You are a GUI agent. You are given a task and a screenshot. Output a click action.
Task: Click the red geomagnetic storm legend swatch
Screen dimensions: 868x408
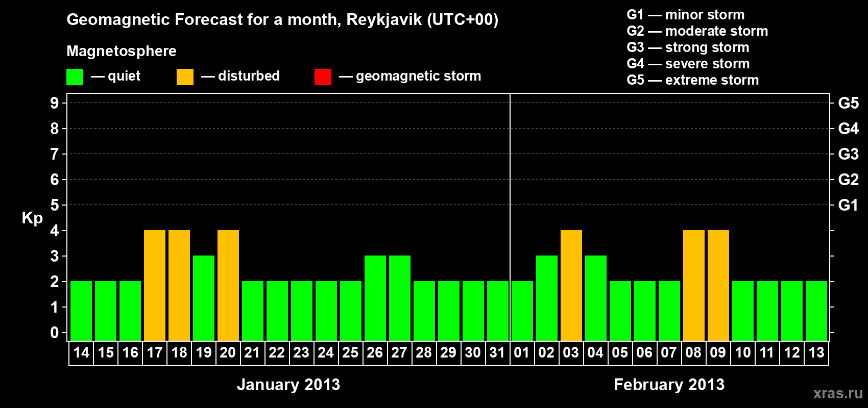(x=323, y=77)
